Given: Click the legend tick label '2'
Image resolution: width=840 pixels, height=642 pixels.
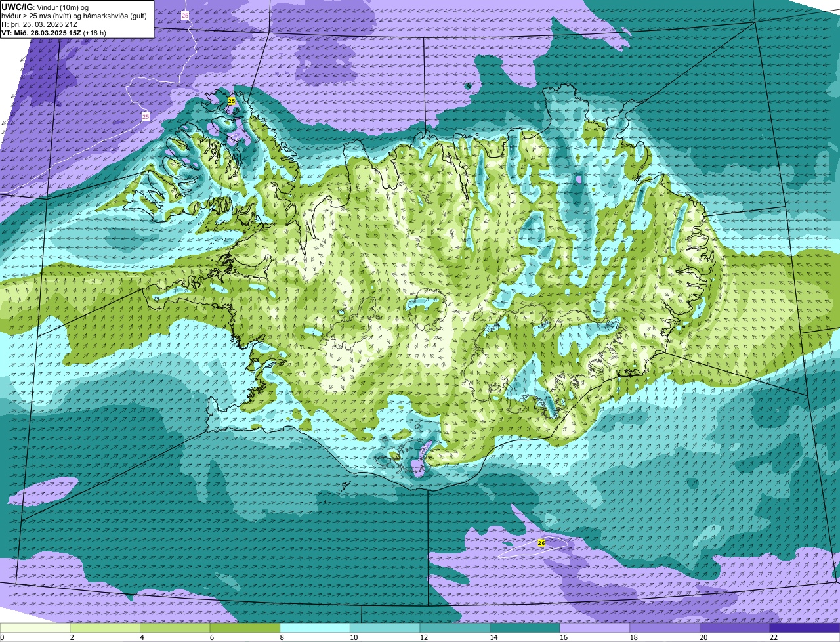Looking at the screenshot, I should (x=72, y=637).
